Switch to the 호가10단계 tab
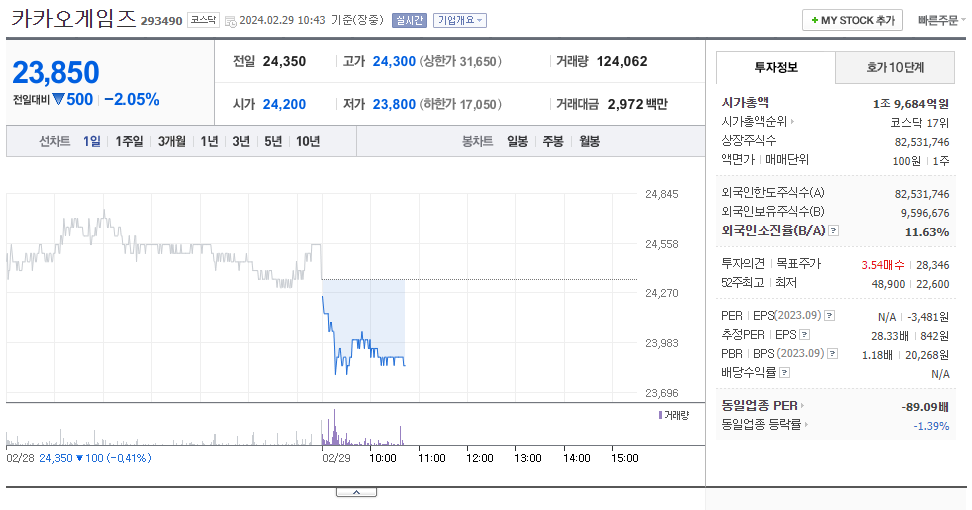 895,68
